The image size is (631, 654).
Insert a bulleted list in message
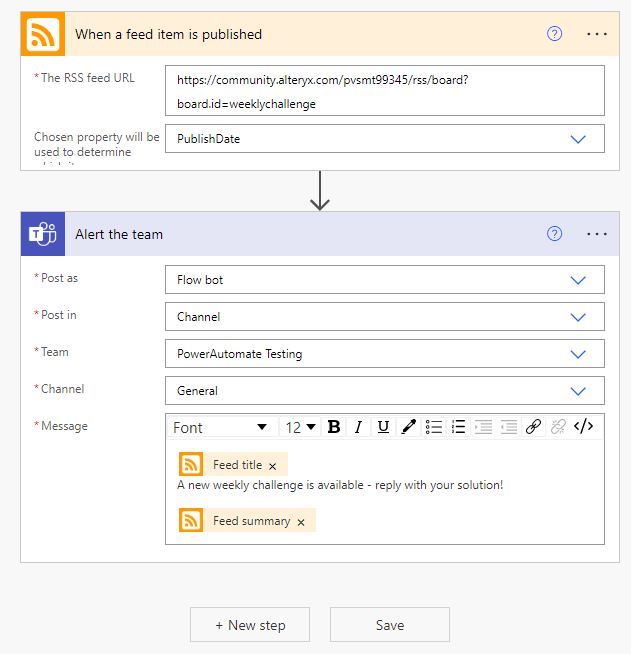(x=433, y=427)
